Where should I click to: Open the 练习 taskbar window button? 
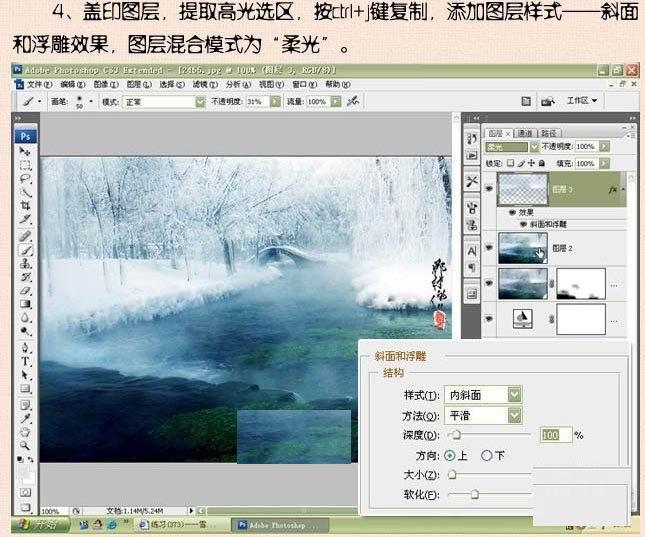point(182,525)
